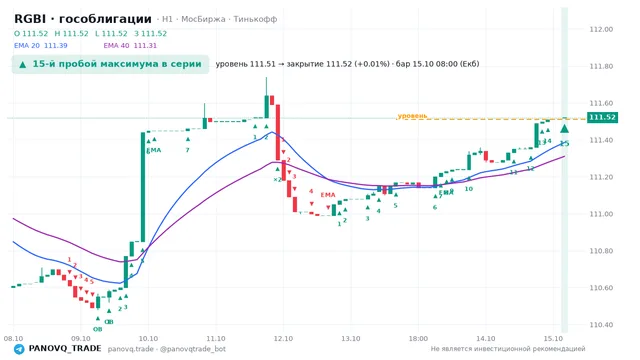The height and width of the screenshot is (360, 640).
Task: Click the green marker numbered 10
Action: [469, 189]
